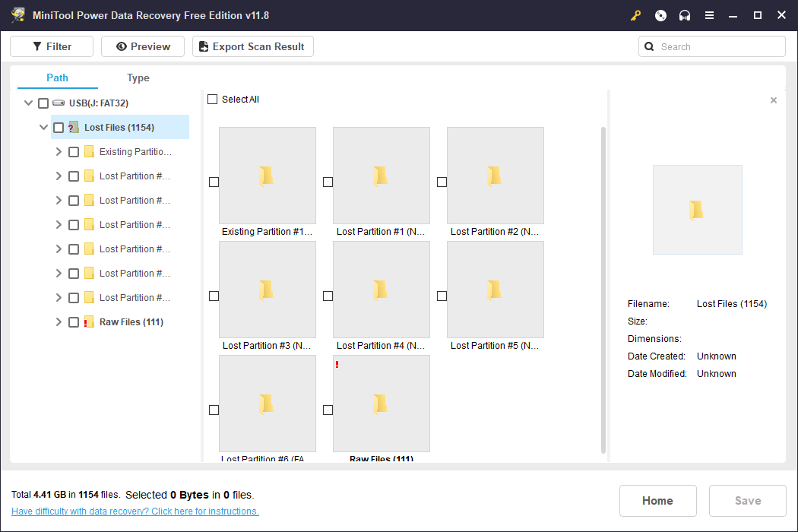This screenshot has height=532, width=798.
Task: Check the Lost Files (1154) tree checkbox
Action: click(x=59, y=128)
